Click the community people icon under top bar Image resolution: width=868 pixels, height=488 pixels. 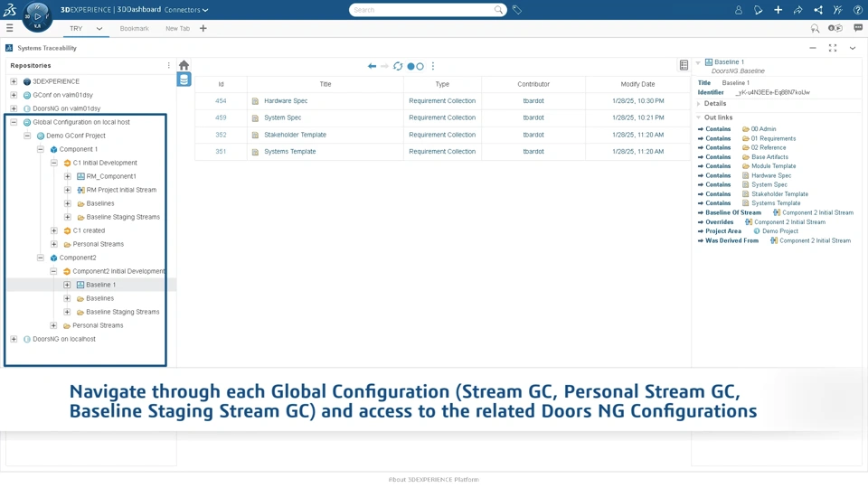(x=835, y=28)
